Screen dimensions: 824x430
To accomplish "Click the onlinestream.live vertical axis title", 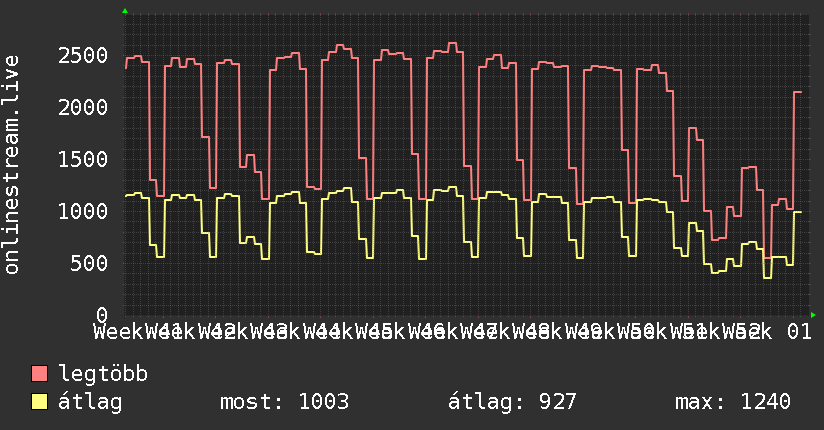I will (11, 165).
